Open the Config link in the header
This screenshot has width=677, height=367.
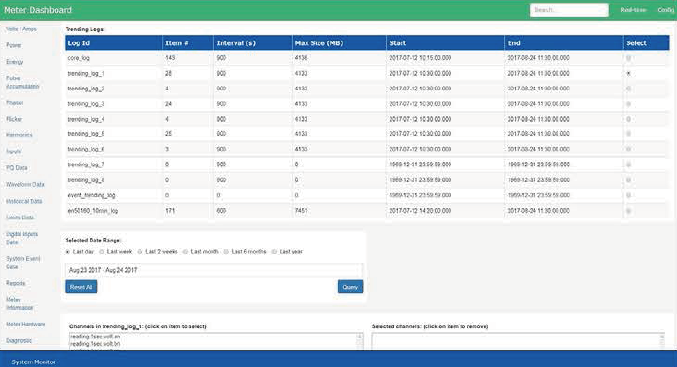tap(665, 10)
